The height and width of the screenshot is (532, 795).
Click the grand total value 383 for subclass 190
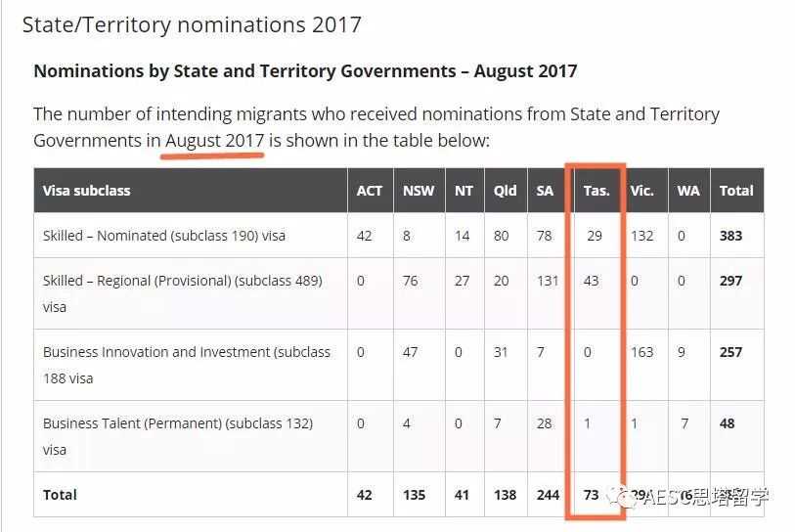coord(730,236)
